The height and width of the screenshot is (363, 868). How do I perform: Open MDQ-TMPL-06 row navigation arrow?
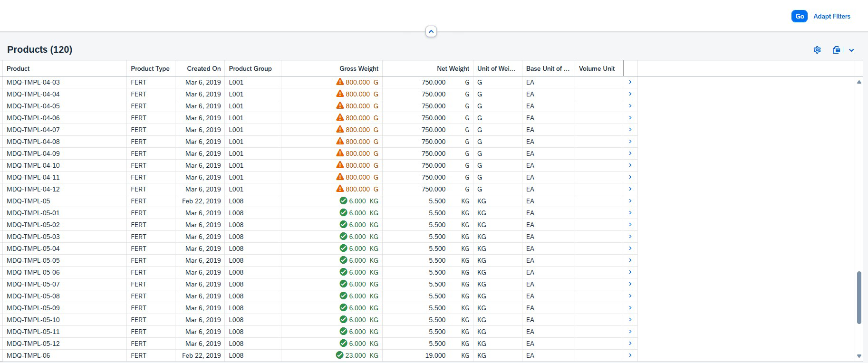click(x=630, y=355)
